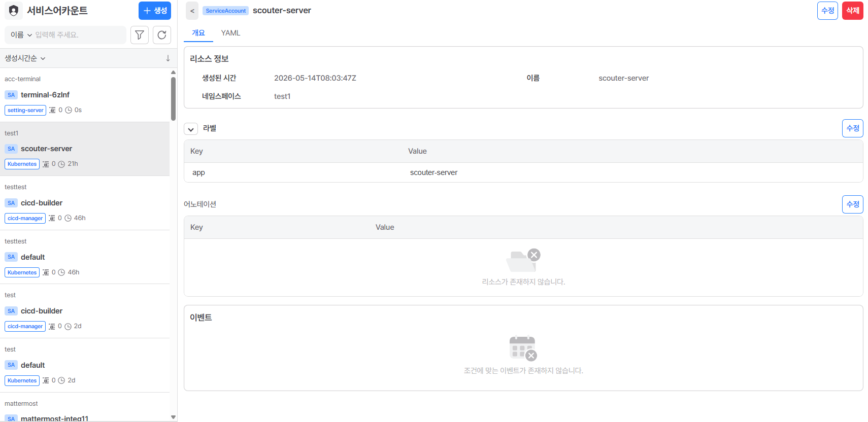Image resolution: width=868 pixels, height=422 pixels.
Task: Click the namespace value test1
Action: click(x=282, y=96)
